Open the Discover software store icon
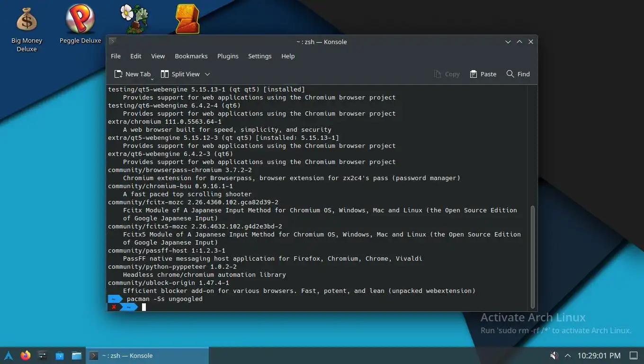644x364 pixels. (x=60, y=355)
